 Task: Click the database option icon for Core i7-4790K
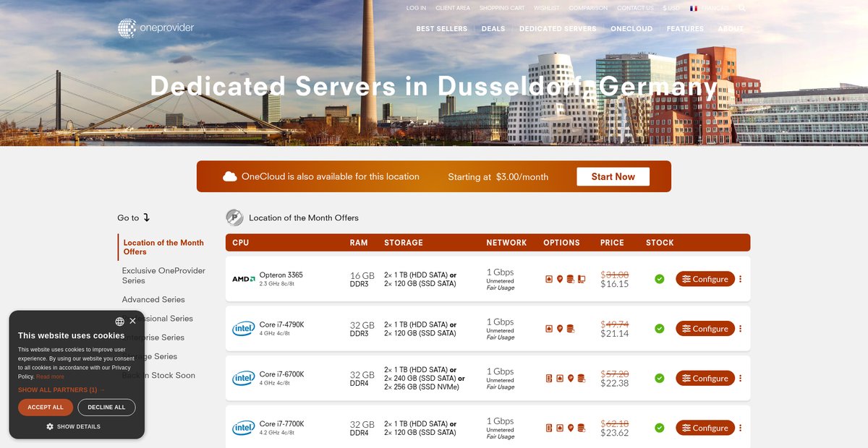571,329
